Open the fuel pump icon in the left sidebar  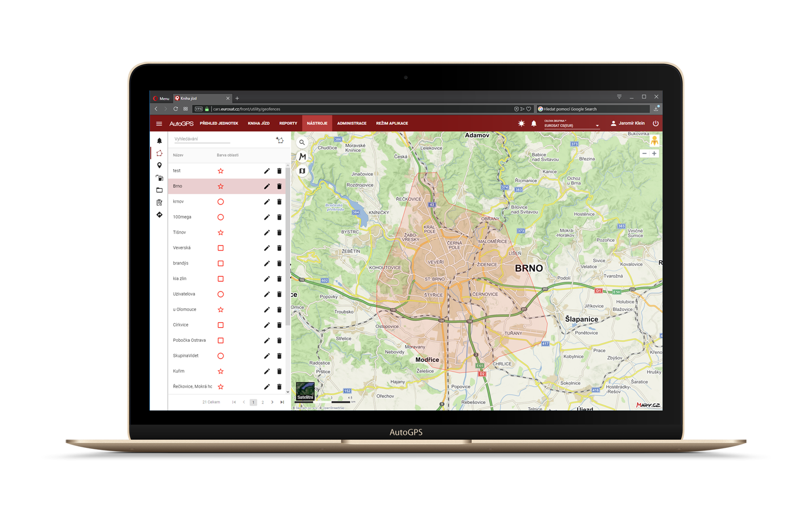click(x=159, y=178)
